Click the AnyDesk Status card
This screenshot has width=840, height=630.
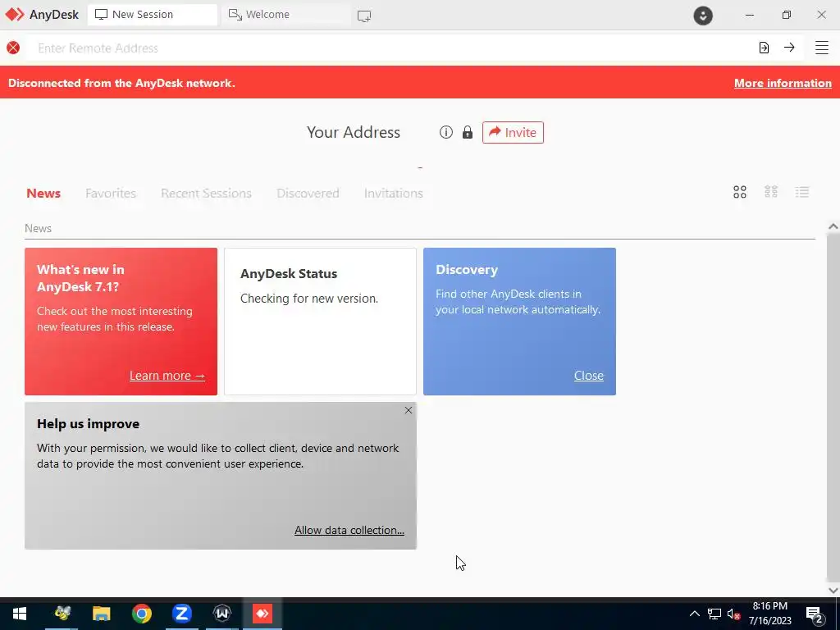coord(321,322)
